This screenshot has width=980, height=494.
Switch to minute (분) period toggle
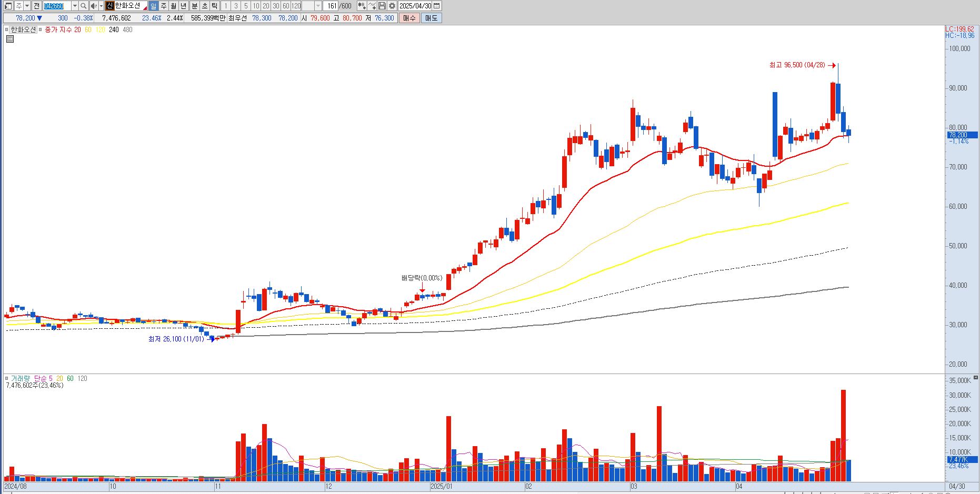[x=194, y=6]
